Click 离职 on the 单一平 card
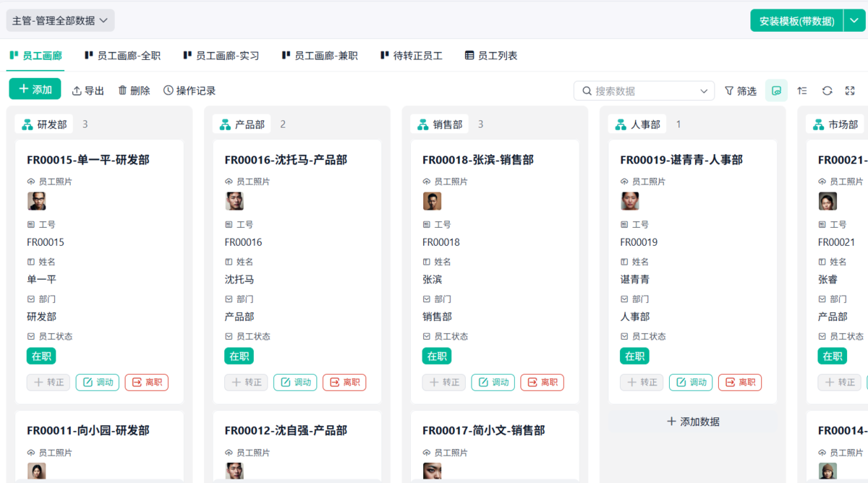This screenshot has height=483, width=868. 146,382
